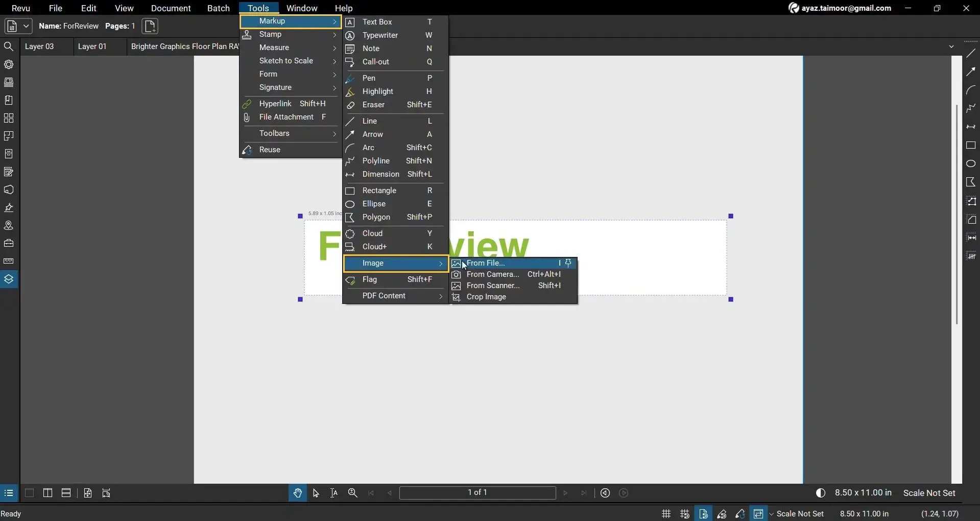The height and width of the screenshot is (521, 980).
Task: Select Cloud+ markup menu item
Action: [395, 247]
